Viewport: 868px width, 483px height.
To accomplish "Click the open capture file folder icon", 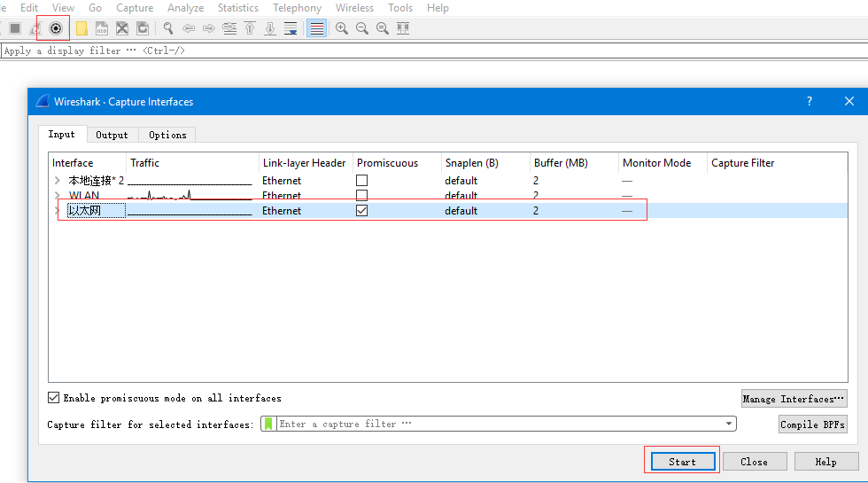I will tap(81, 28).
